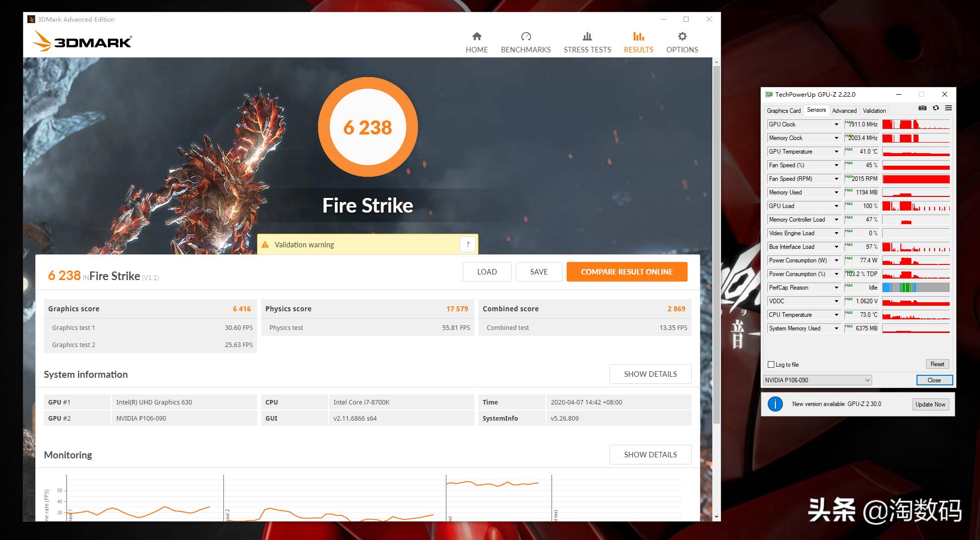Click the Fan Speed (RPM) sensor graph
This screenshot has height=540, width=980.
[916, 179]
